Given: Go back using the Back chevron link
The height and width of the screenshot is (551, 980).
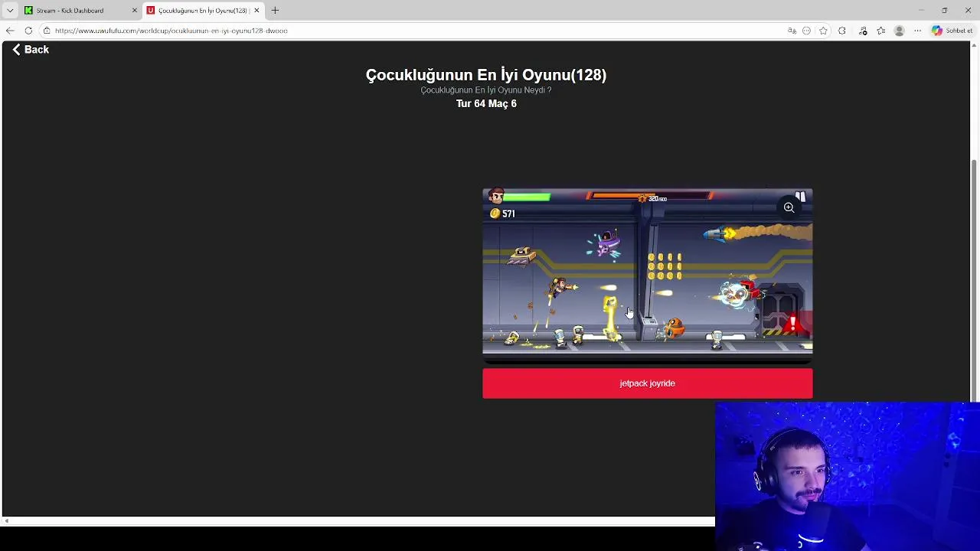Looking at the screenshot, I should tap(31, 50).
